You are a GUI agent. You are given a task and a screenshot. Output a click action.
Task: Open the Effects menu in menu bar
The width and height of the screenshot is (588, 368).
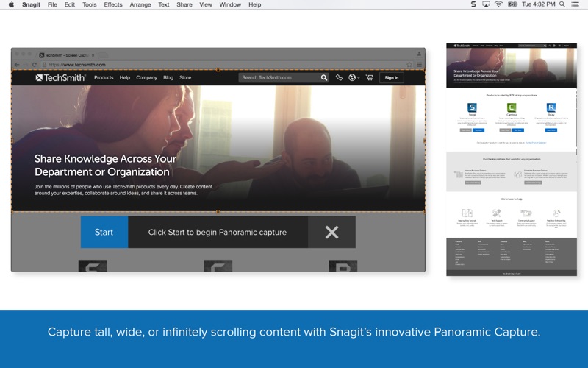(113, 4)
